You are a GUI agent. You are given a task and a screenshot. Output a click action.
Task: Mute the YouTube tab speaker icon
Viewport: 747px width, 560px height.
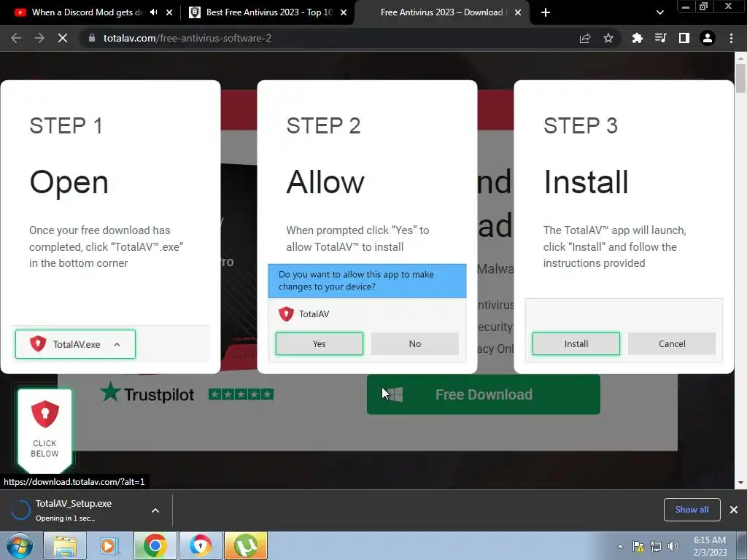[x=153, y=12]
